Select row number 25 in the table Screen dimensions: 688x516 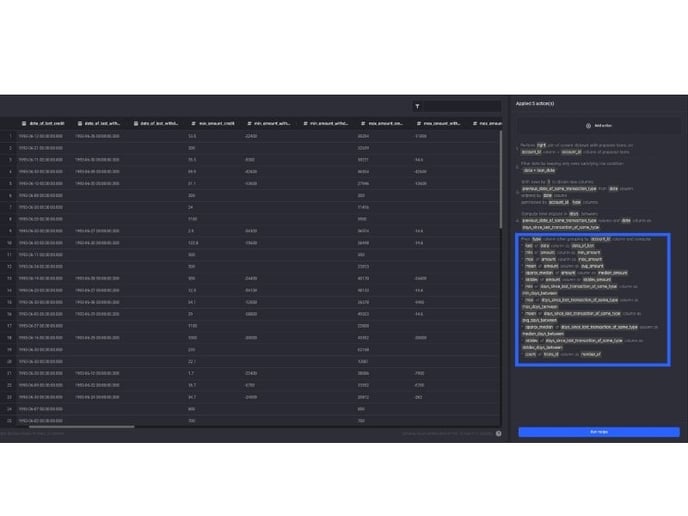pos(10,421)
